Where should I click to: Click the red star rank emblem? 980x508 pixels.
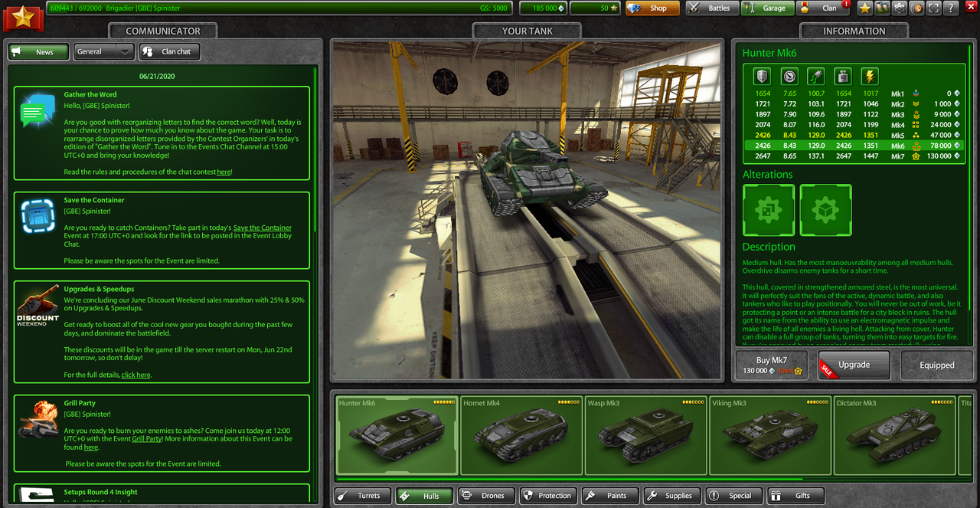[x=23, y=16]
